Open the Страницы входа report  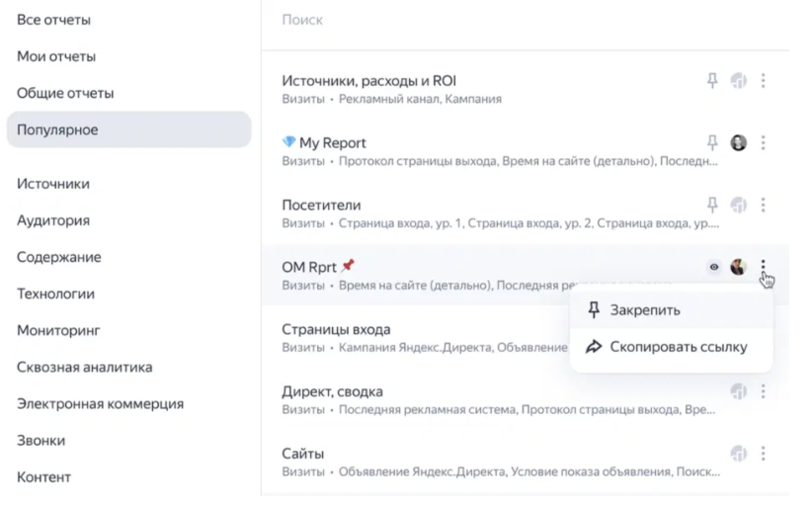[x=336, y=329]
